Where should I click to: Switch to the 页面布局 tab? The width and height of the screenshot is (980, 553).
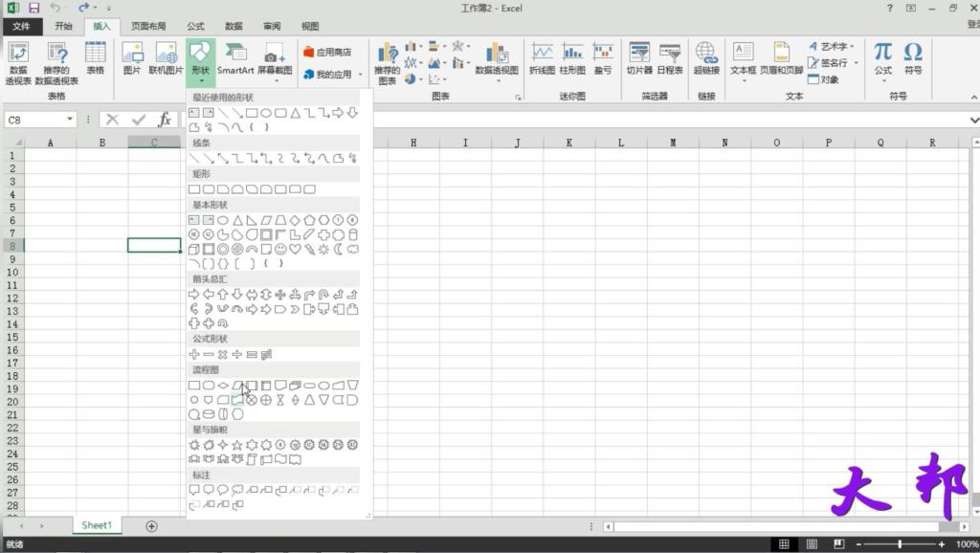coord(148,27)
